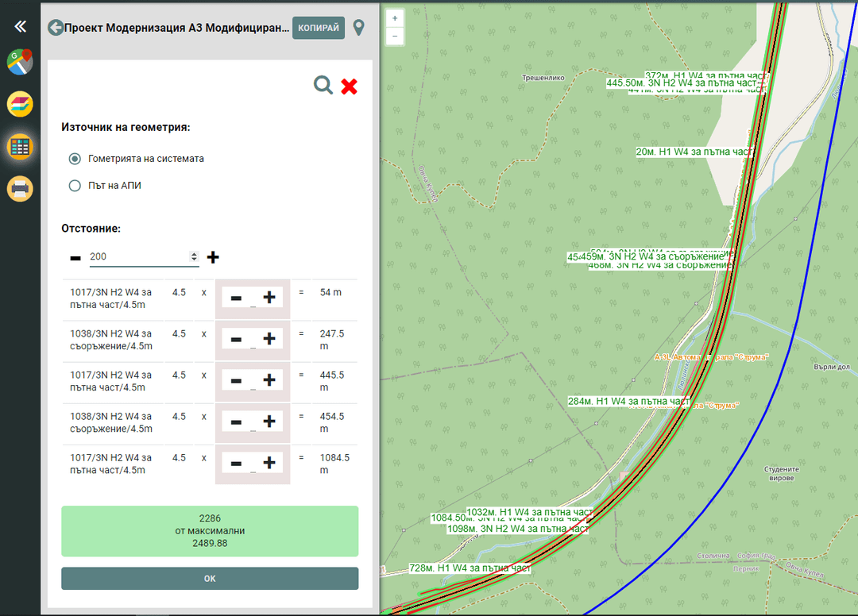Click the printer sidebar icon

[x=20, y=189]
